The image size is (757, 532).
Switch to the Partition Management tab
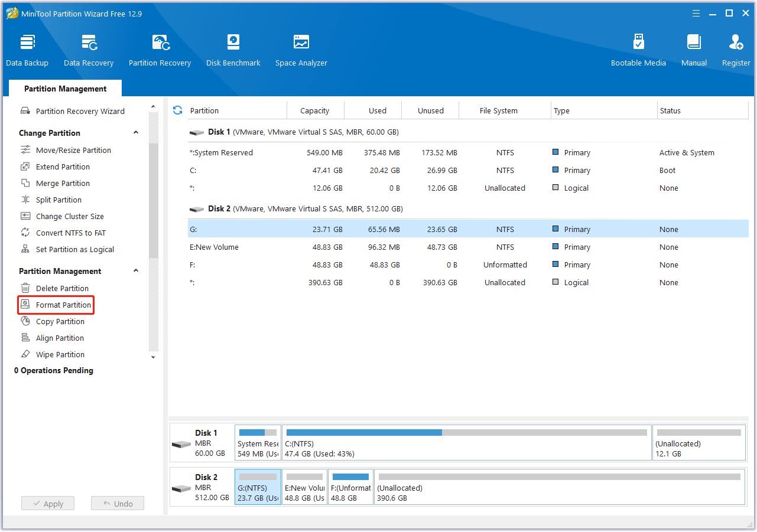pos(65,89)
